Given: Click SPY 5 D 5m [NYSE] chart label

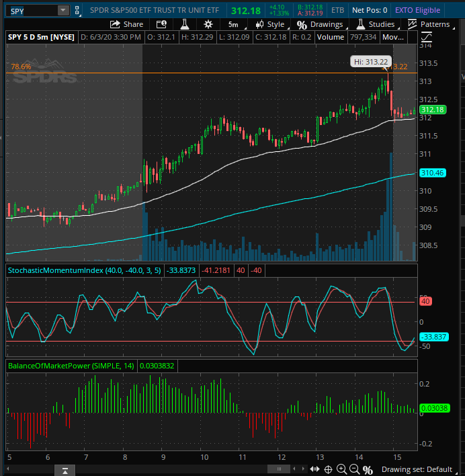Looking at the screenshot, I should 41,37.
